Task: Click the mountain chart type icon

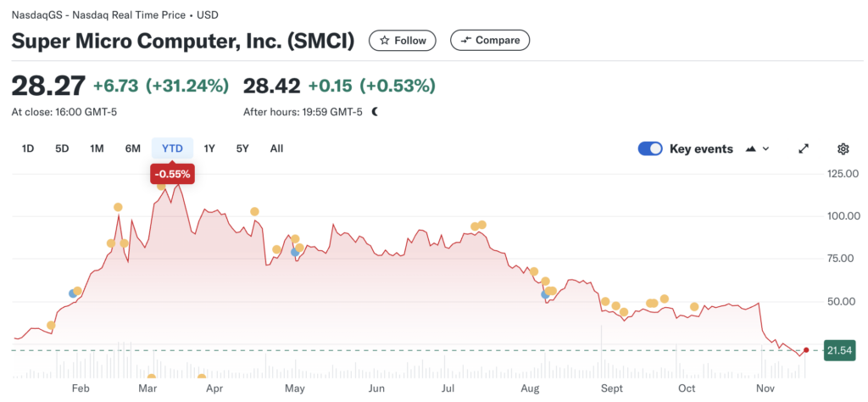Action: tap(750, 148)
